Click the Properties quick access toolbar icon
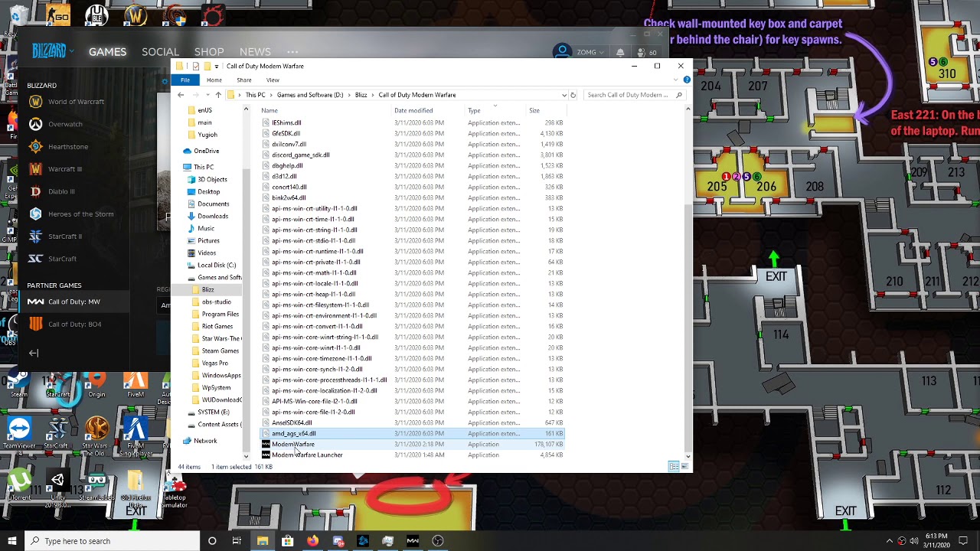This screenshot has height=551, width=980. pyautogui.click(x=195, y=66)
